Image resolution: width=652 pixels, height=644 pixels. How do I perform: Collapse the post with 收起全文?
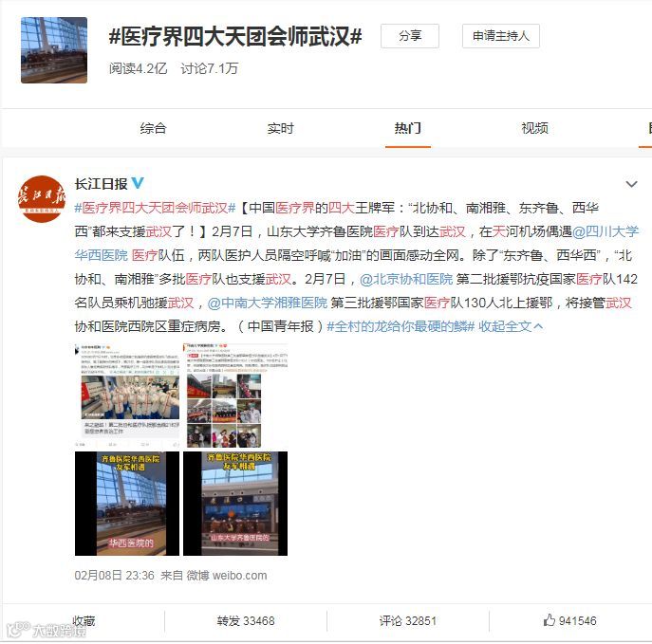[x=511, y=326]
